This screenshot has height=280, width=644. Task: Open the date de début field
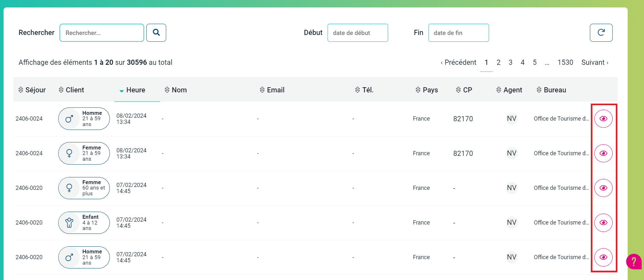coord(357,33)
